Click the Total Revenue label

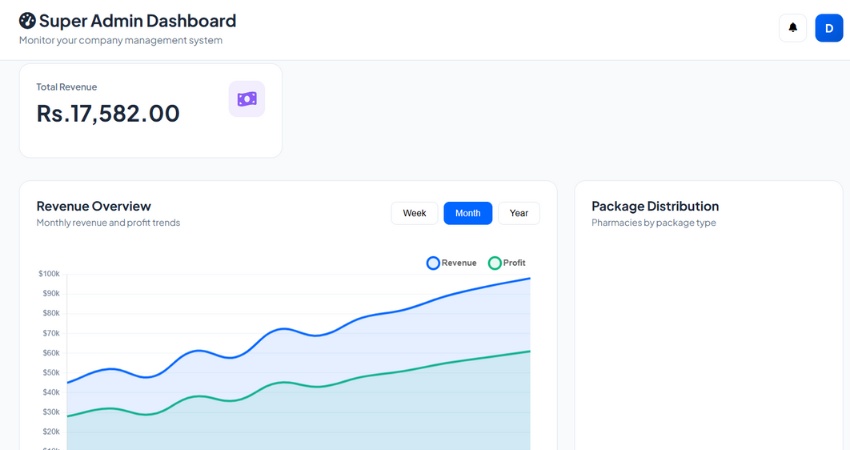pyautogui.click(x=67, y=87)
